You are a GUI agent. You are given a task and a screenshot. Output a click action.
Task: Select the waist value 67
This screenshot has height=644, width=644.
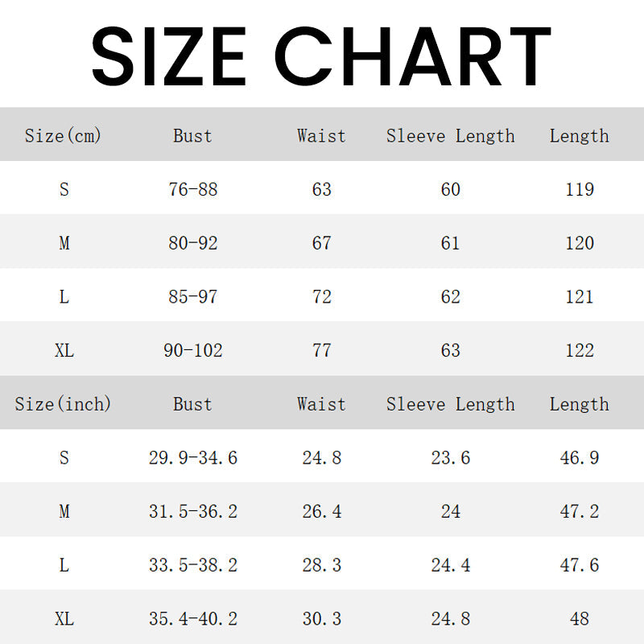click(321, 243)
